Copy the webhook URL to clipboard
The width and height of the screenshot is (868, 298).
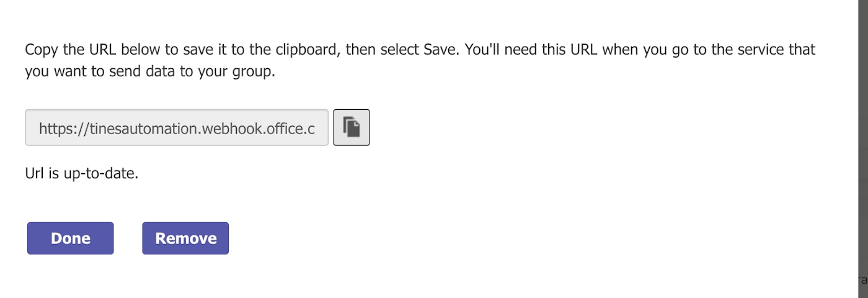point(352,127)
